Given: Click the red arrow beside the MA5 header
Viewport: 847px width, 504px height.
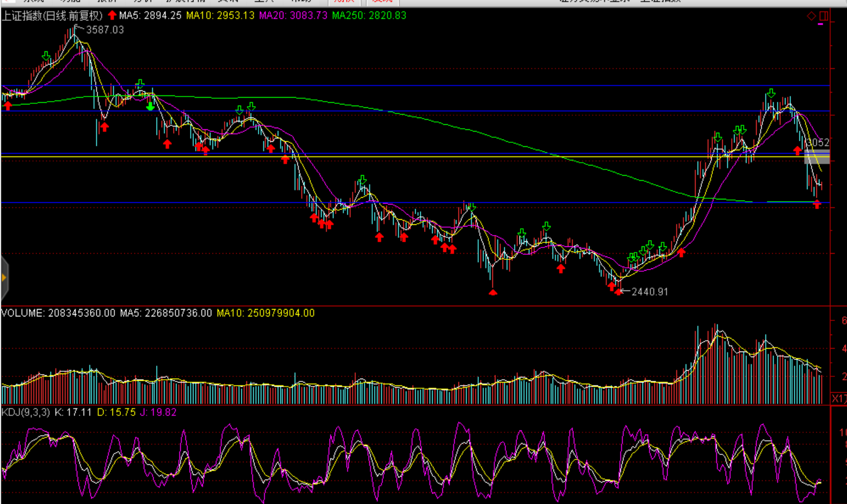Looking at the screenshot, I should pos(112,16).
